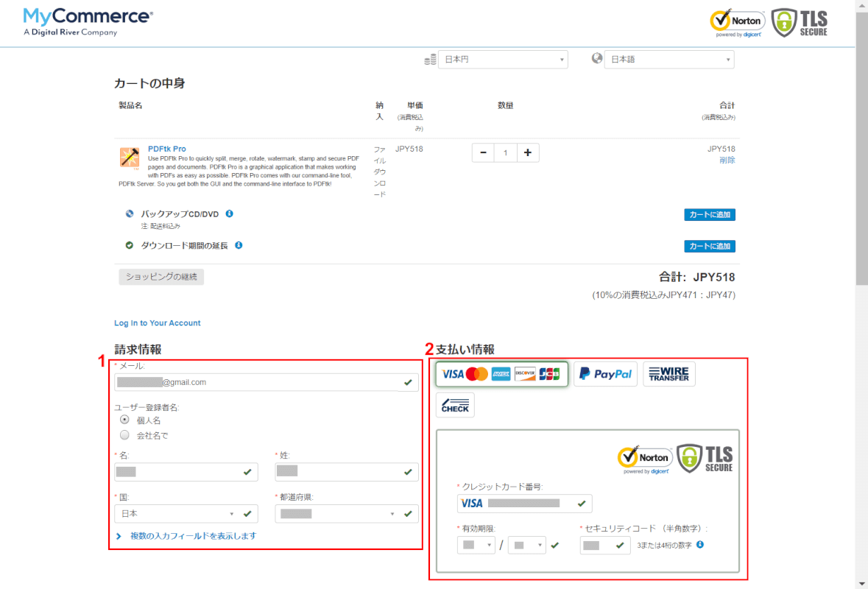
Task: Select Check payment method
Action: (455, 405)
